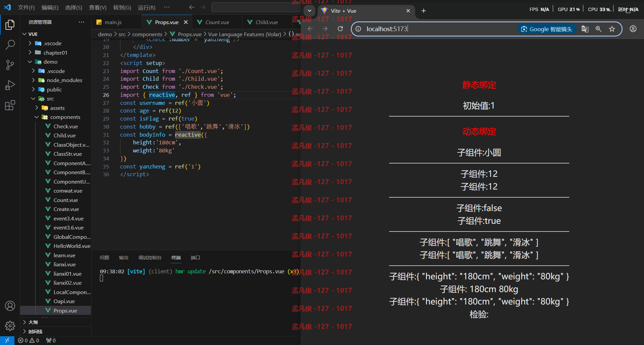This screenshot has width=644, height=345.
Task: Open a new browser tab
Action: pos(424,11)
